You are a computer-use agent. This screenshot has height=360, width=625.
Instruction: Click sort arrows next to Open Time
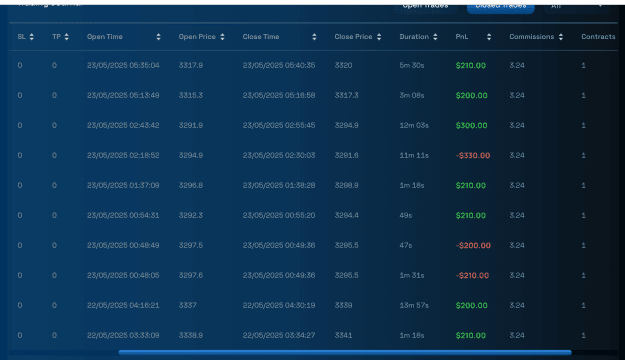[x=158, y=37]
